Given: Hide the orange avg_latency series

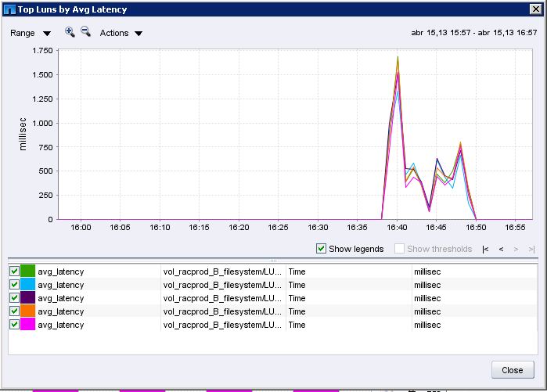Looking at the screenshot, I should (14, 311).
